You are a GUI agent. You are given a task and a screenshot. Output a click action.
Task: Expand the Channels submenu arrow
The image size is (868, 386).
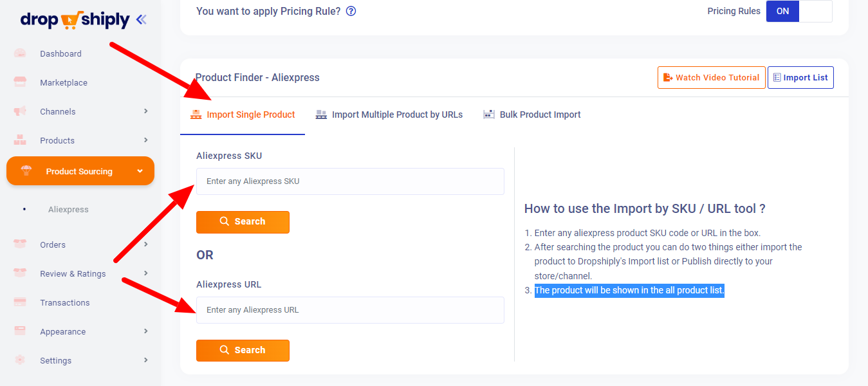click(146, 111)
